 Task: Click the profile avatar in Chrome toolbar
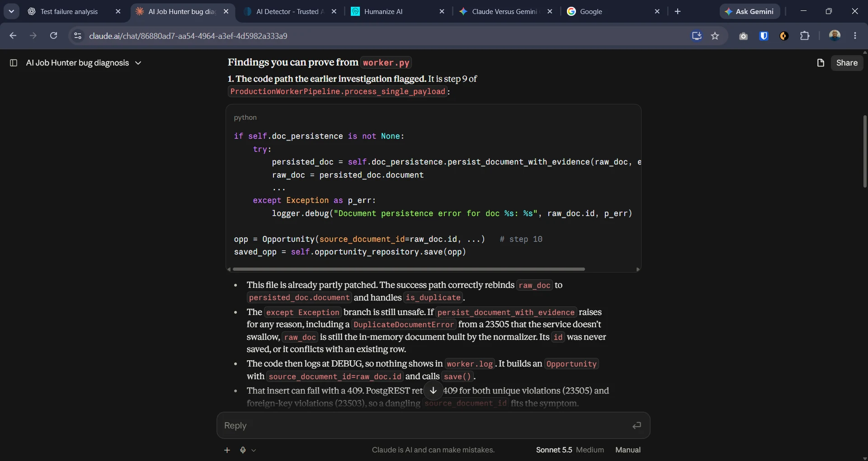(x=835, y=36)
